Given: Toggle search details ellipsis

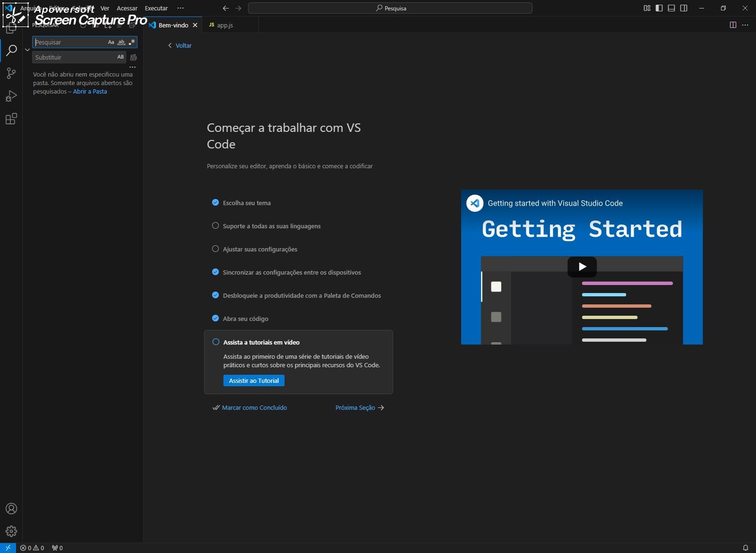Looking at the screenshot, I should coord(132,67).
